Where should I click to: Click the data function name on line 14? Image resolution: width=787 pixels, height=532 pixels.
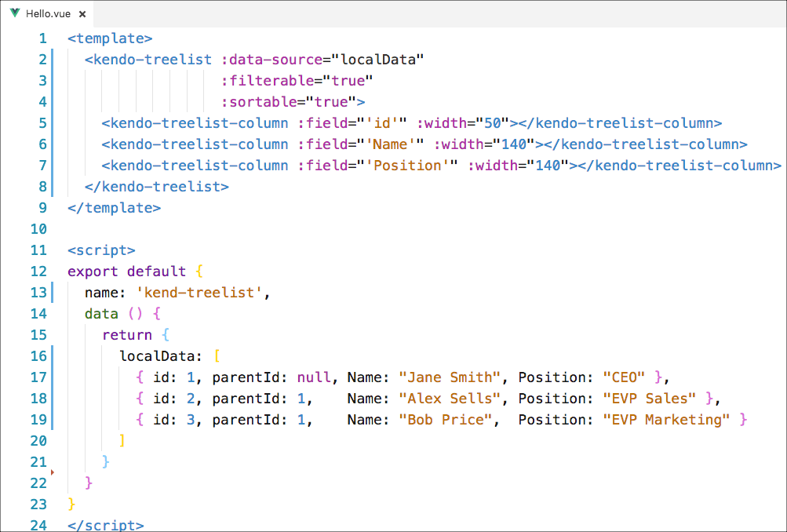pos(101,314)
